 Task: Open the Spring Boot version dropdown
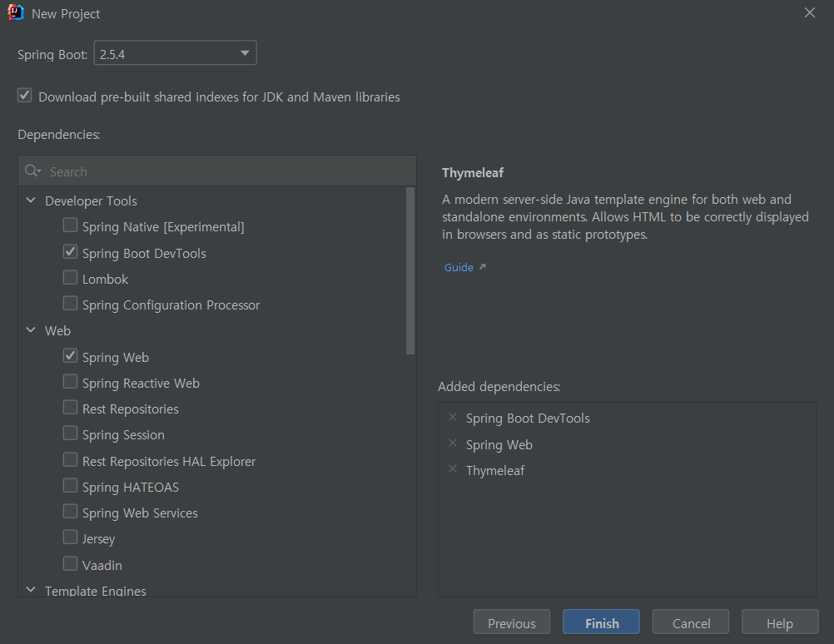(175, 53)
